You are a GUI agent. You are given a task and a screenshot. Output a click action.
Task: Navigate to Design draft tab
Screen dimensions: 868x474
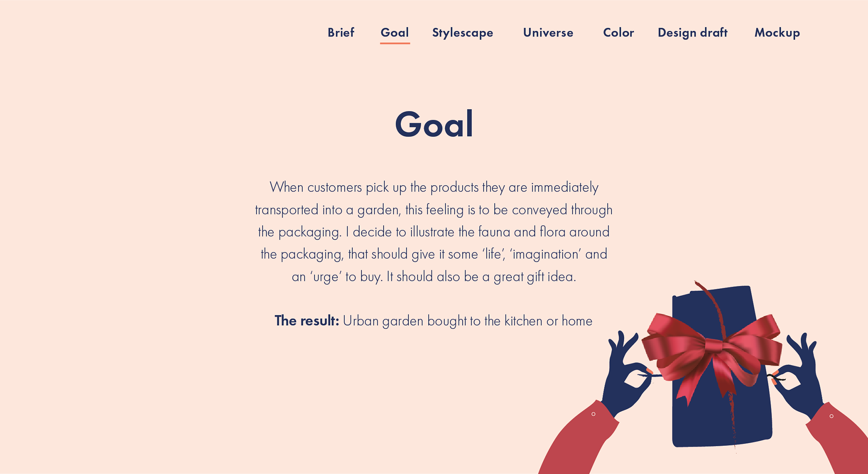pos(693,33)
